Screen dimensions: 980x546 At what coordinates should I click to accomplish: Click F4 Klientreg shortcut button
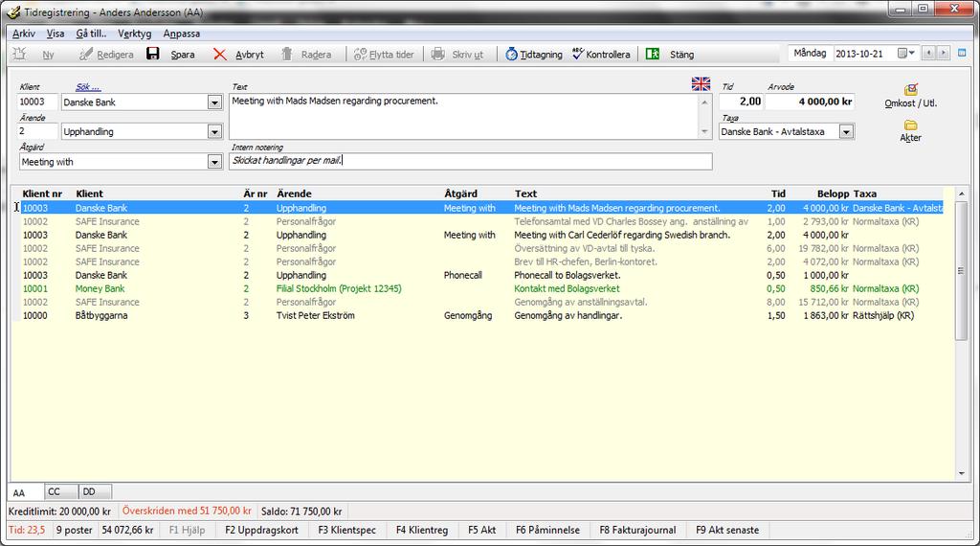[422, 530]
